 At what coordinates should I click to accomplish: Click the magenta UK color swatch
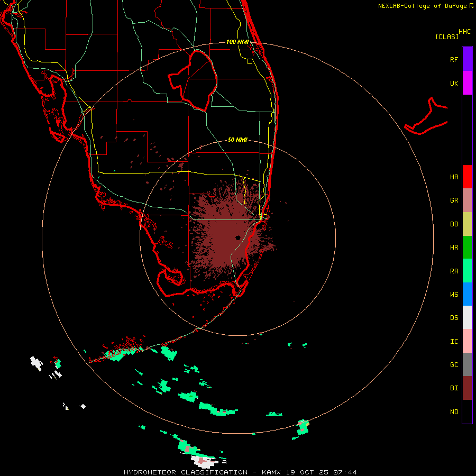click(x=467, y=83)
